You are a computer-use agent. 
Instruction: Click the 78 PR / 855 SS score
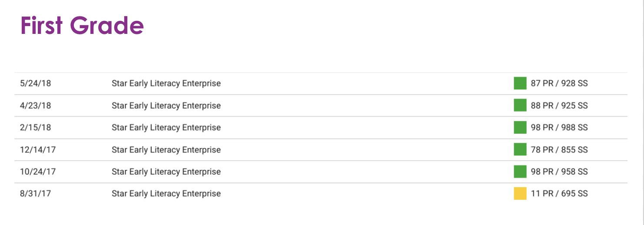559,150
